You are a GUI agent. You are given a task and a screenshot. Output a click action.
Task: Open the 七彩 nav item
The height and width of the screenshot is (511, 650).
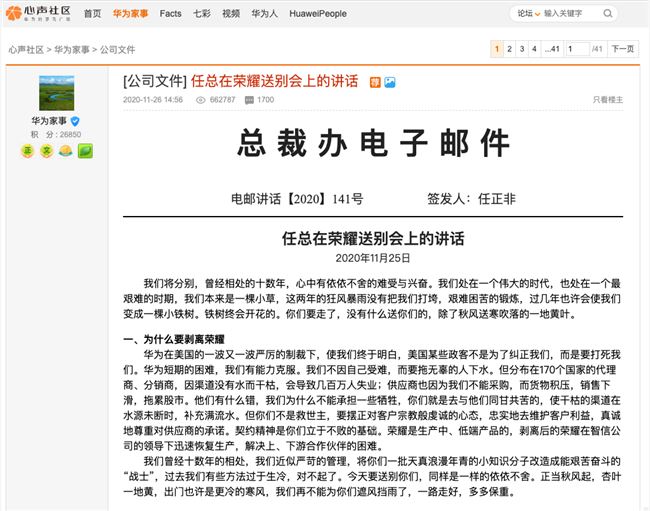[x=202, y=14]
